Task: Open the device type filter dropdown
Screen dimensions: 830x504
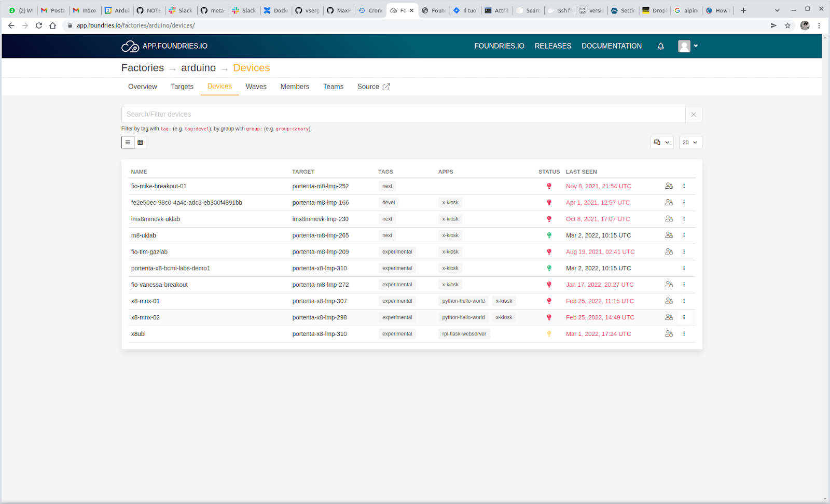Action: [662, 143]
